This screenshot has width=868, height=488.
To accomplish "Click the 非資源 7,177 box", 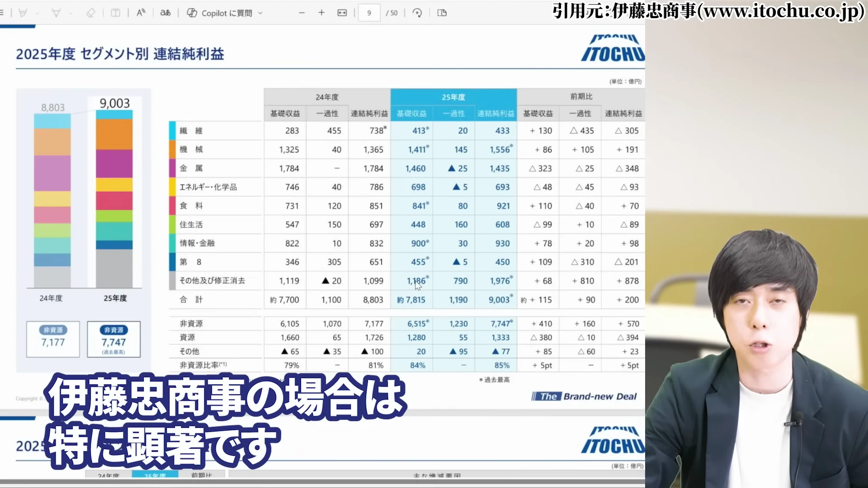I will [x=53, y=339].
